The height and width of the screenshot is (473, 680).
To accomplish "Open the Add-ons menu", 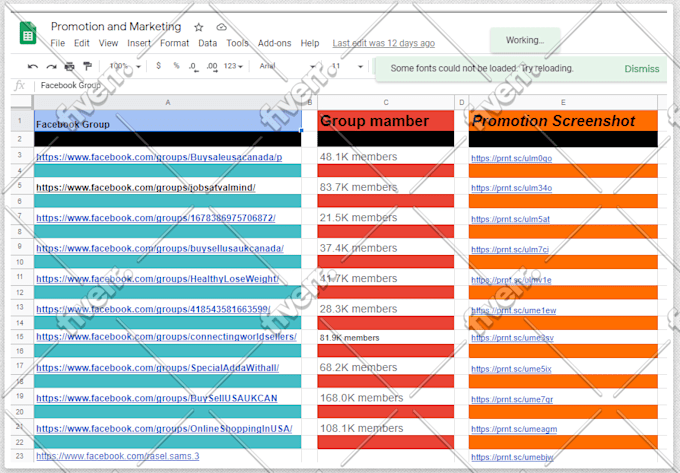I will click(275, 43).
